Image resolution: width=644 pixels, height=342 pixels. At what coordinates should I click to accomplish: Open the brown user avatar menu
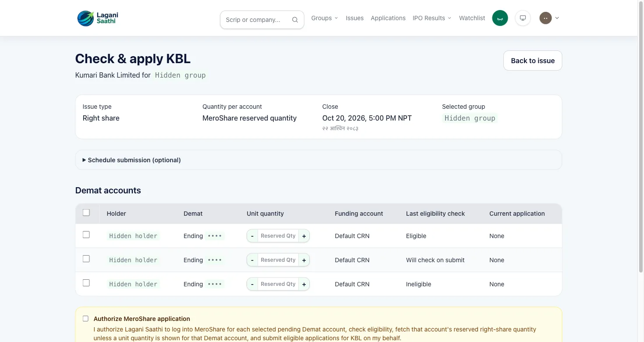(545, 18)
